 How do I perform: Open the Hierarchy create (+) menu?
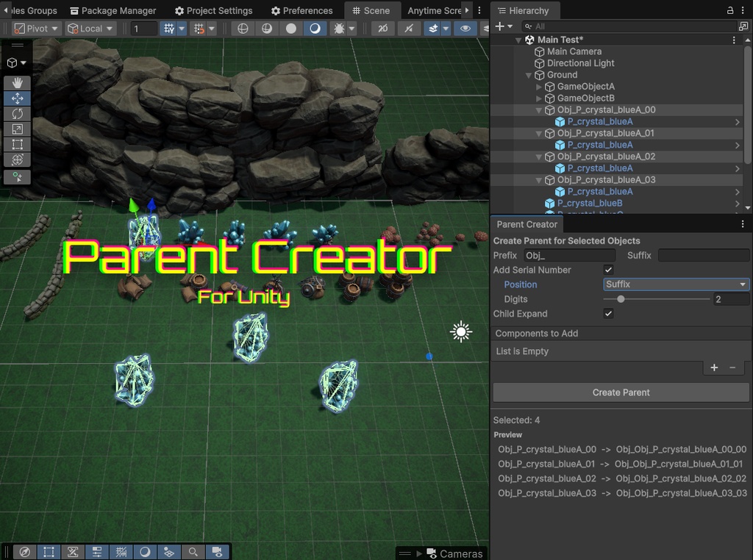(503, 26)
